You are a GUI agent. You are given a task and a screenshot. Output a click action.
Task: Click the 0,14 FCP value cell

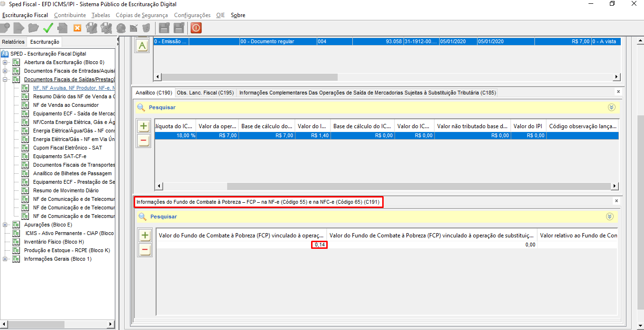(x=319, y=245)
